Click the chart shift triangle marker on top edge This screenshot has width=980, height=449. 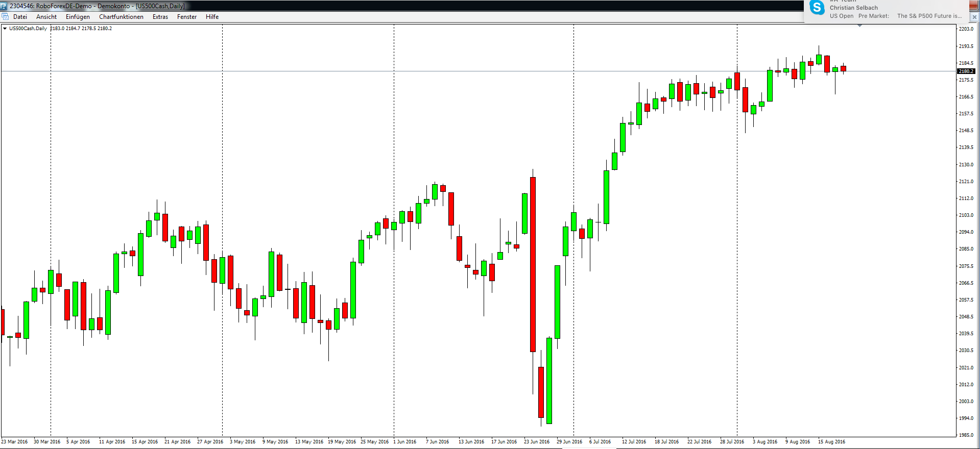tap(859, 26)
